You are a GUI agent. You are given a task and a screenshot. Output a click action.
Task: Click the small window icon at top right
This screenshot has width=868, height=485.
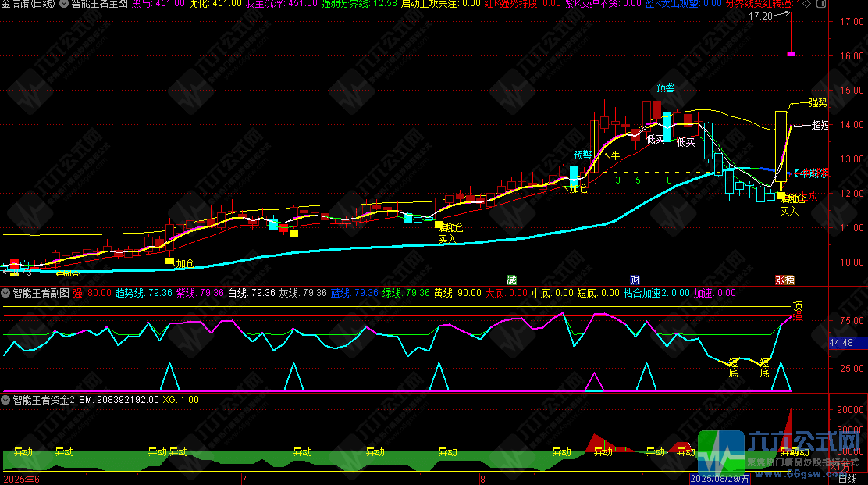[x=821, y=3]
